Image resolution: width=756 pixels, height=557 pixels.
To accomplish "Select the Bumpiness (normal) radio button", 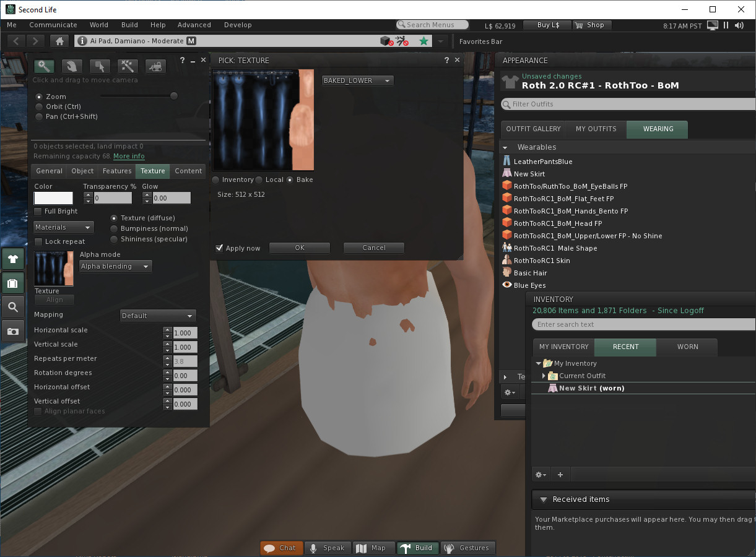I will (x=114, y=228).
